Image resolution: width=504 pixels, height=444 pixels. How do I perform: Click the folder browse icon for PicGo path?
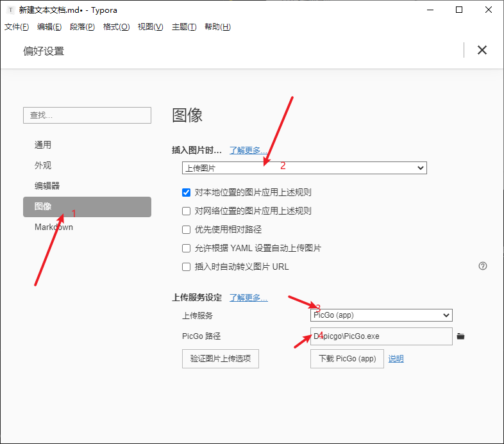[x=460, y=336]
